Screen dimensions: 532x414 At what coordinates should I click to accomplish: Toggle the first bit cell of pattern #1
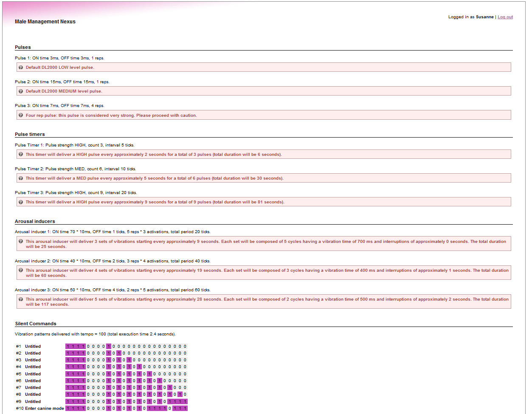click(68, 346)
